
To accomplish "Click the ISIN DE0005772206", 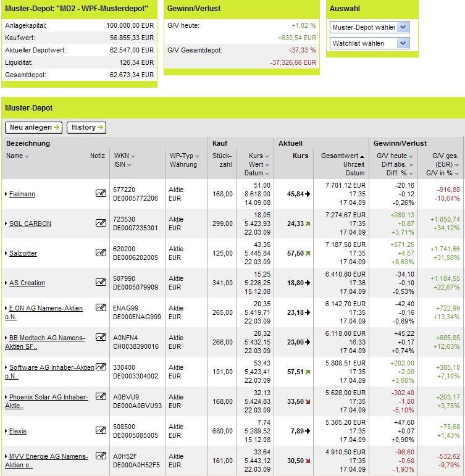I will (135, 198).
